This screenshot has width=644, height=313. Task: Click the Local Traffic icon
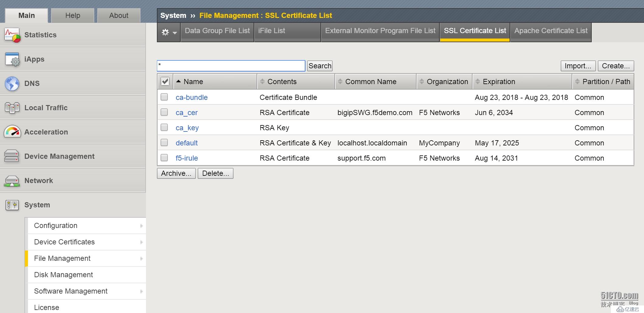(x=12, y=108)
